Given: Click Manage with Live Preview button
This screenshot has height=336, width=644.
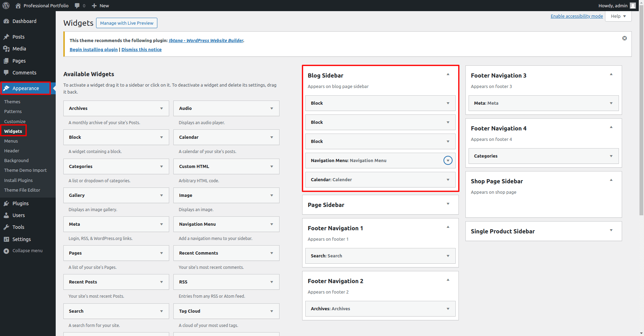Looking at the screenshot, I should (x=127, y=23).
